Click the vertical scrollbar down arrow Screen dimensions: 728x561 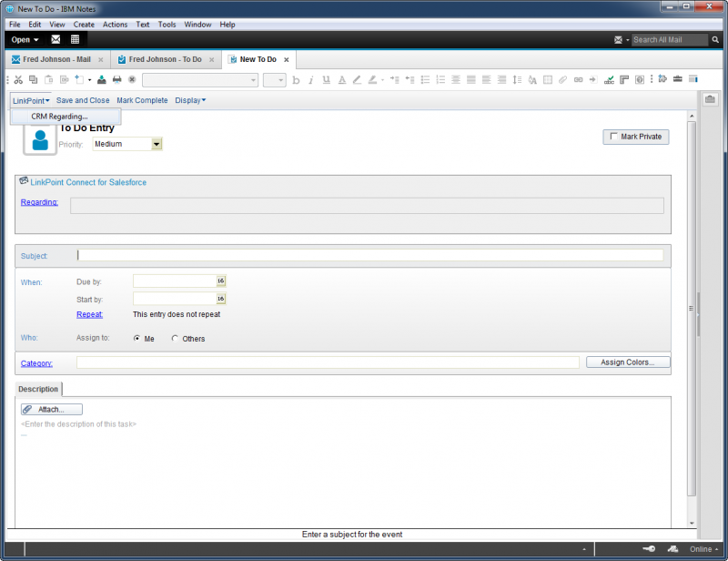692,524
